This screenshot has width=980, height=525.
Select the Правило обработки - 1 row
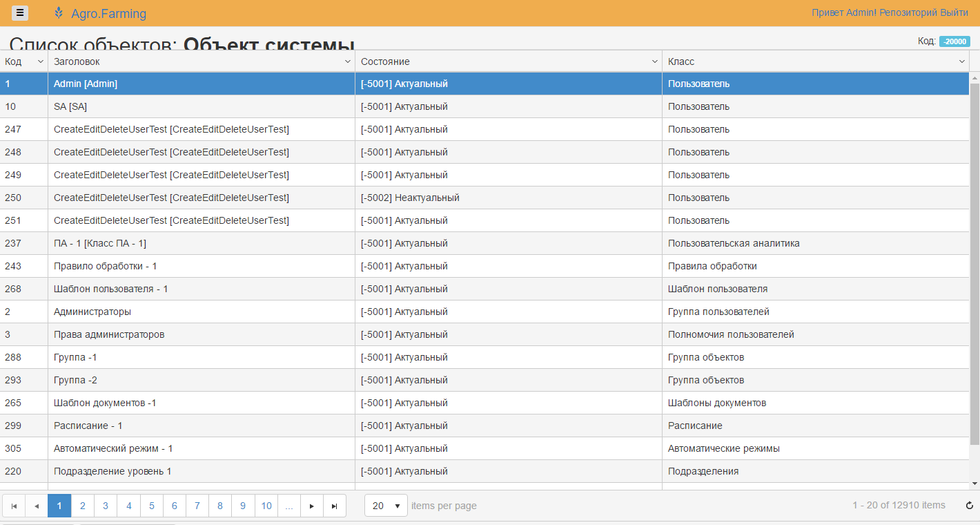tap(484, 266)
